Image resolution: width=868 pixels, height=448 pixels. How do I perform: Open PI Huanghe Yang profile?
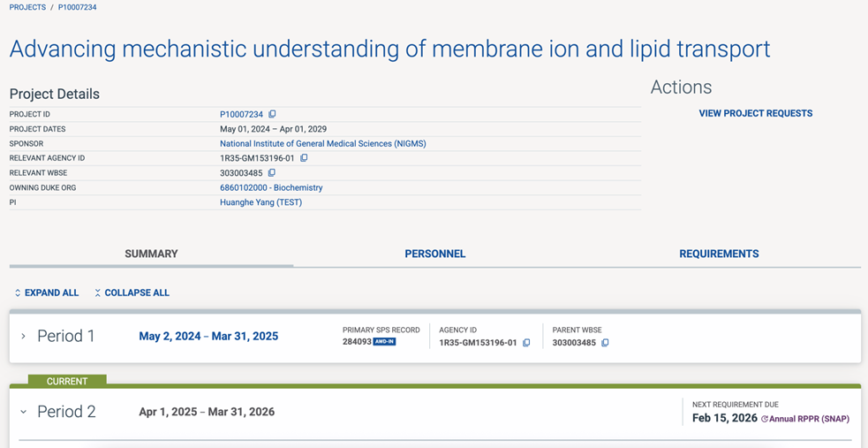260,202
